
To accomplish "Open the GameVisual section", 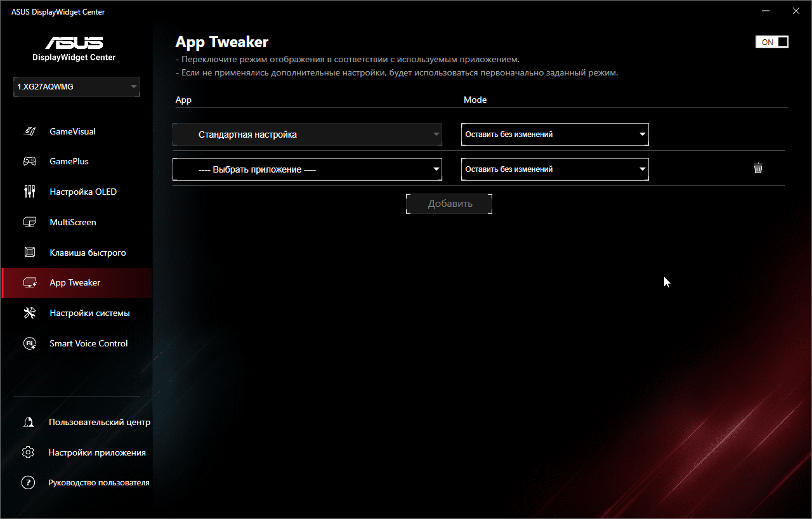I will pyautogui.click(x=77, y=131).
